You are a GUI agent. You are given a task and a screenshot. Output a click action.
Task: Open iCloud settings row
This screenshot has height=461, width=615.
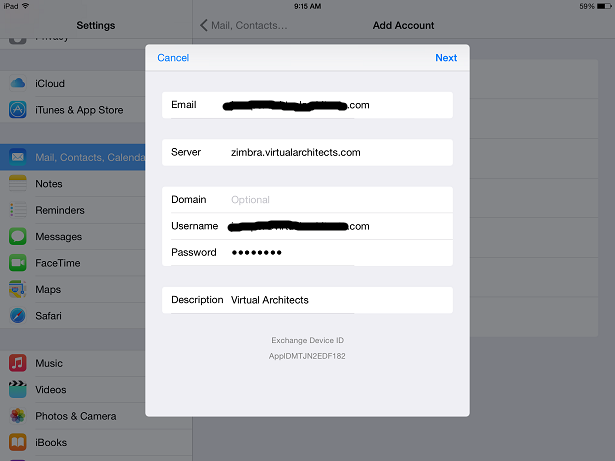tap(73, 84)
